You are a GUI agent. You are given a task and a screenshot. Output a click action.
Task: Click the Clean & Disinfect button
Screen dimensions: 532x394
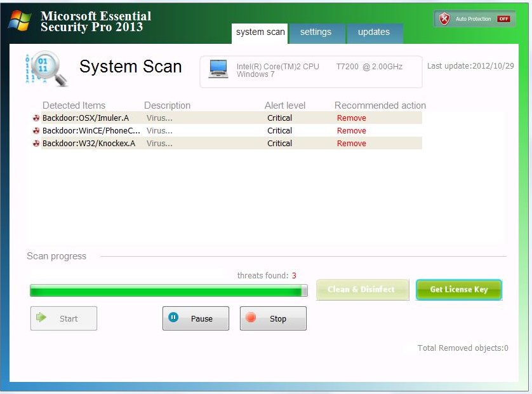point(362,290)
